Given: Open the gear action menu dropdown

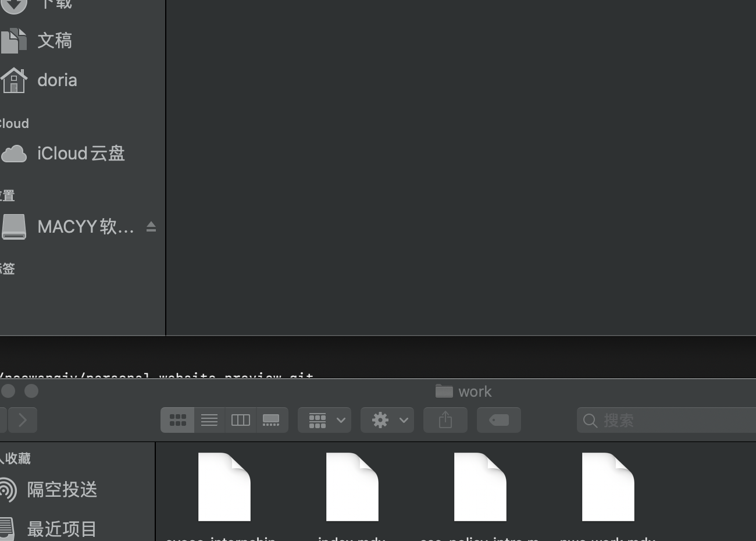Looking at the screenshot, I should [x=387, y=420].
